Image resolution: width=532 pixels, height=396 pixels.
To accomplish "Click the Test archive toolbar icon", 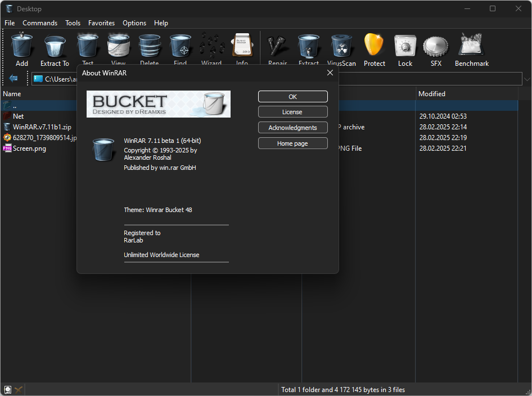I will point(88,45).
